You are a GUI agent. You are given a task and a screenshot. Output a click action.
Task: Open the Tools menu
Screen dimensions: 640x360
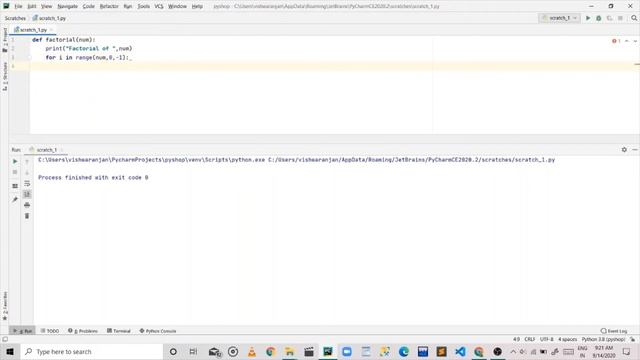coord(143,6)
